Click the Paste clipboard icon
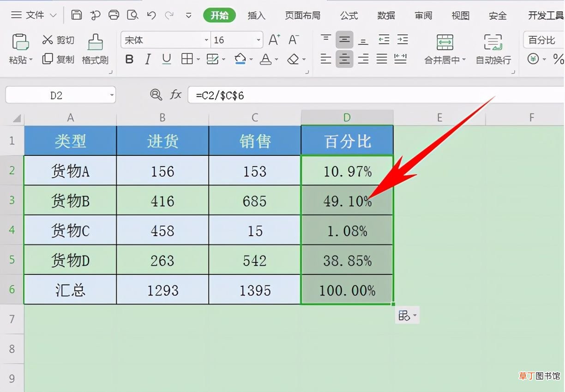The height and width of the screenshot is (392, 565). pos(20,42)
